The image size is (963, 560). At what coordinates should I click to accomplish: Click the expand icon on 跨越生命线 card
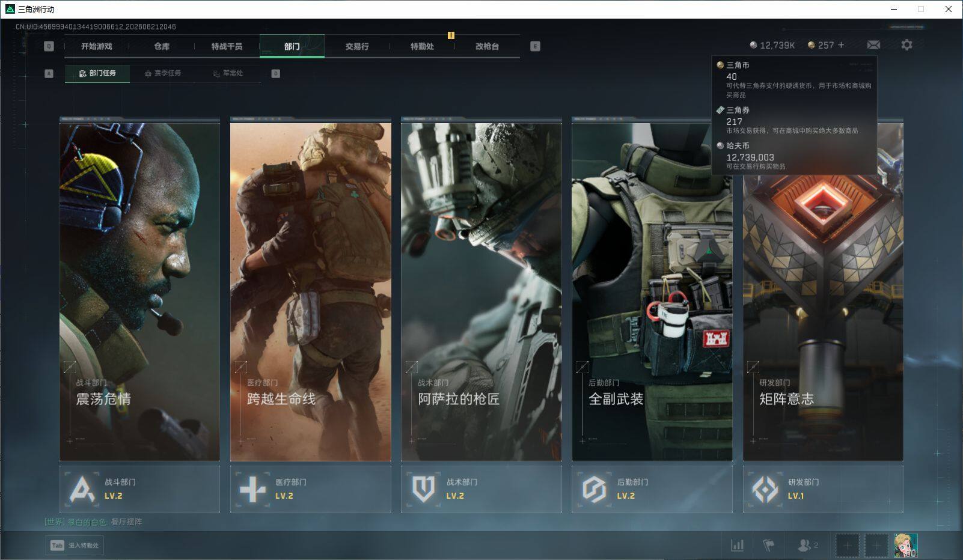click(x=240, y=367)
